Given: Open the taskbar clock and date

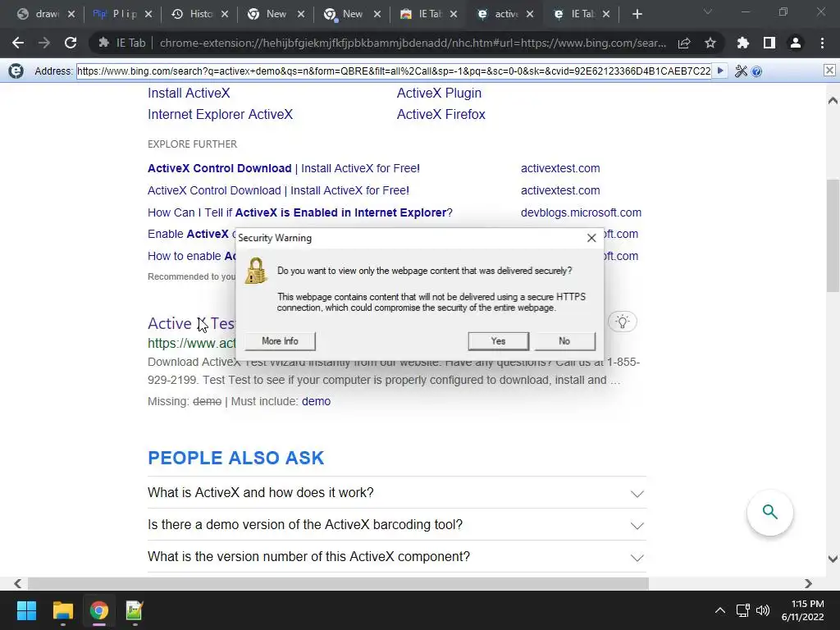Looking at the screenshot, I should pos(802,610).
